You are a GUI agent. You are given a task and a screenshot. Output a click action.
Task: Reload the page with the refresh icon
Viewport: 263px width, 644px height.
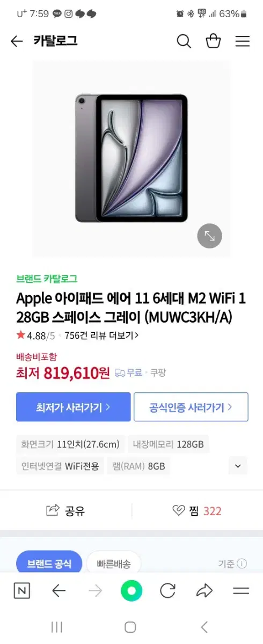point(168,591)
